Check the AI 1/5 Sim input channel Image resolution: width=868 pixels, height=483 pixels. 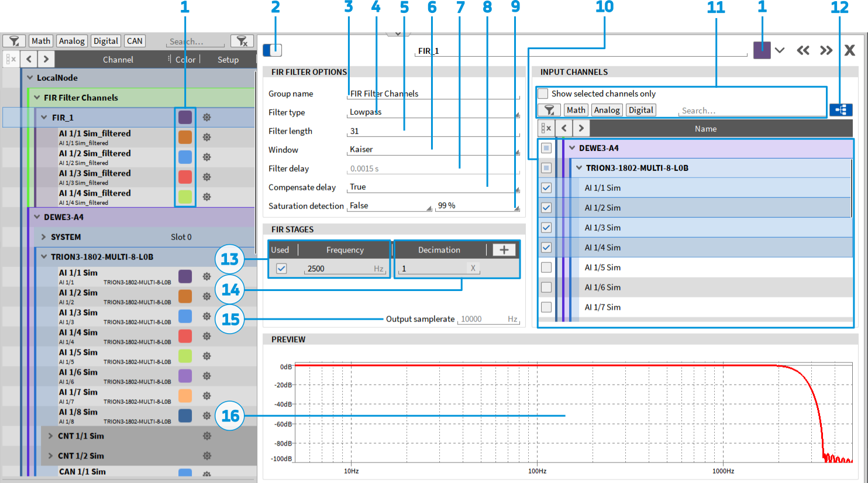(546, 268)
